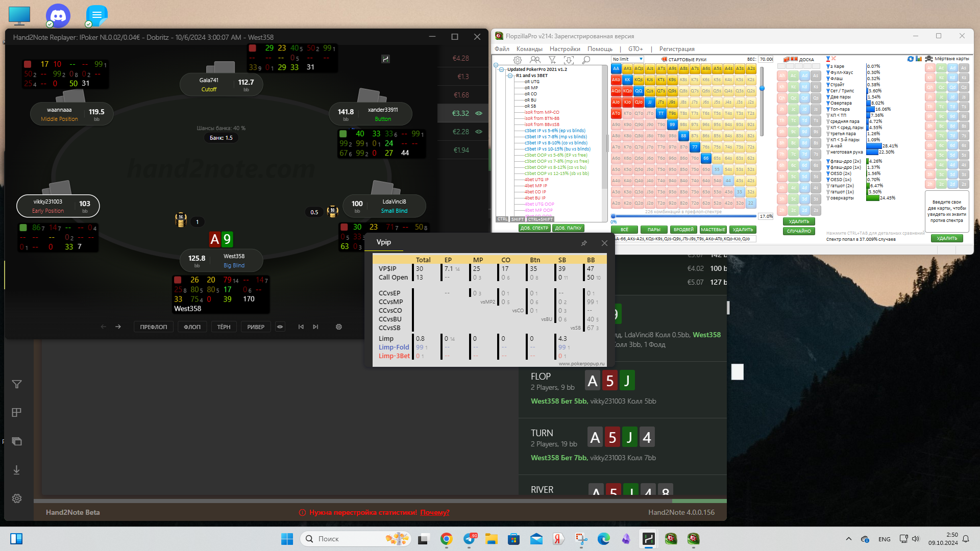980x551 pixels.
Task: Click the bar chart icon in Flopzilla statistics
Action: pos(919,59)
